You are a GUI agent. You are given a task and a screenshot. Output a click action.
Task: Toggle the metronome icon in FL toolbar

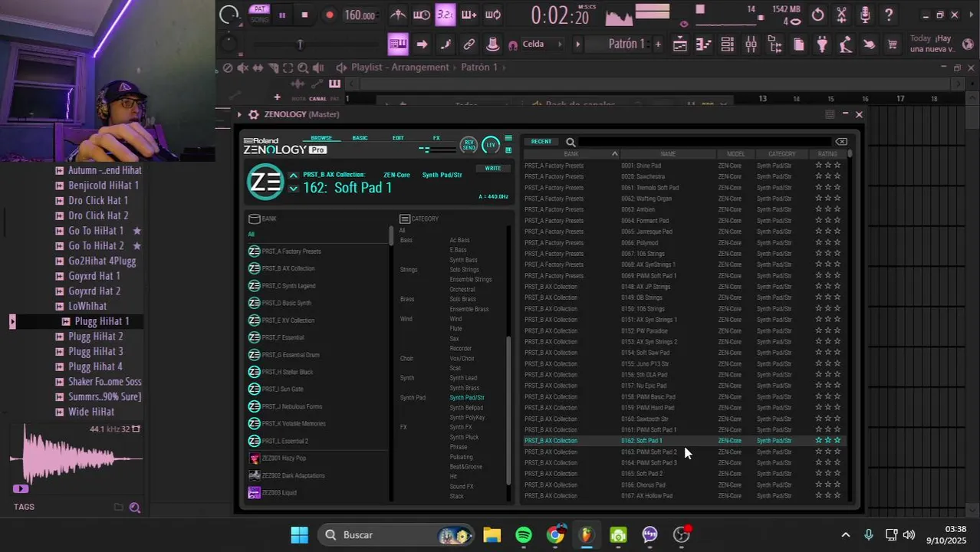click(398, 15)
